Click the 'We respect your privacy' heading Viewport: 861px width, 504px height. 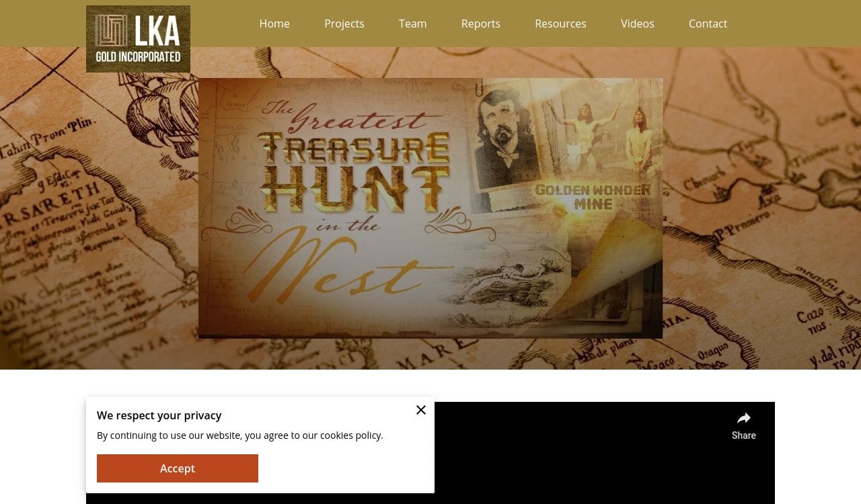[159, 415]
